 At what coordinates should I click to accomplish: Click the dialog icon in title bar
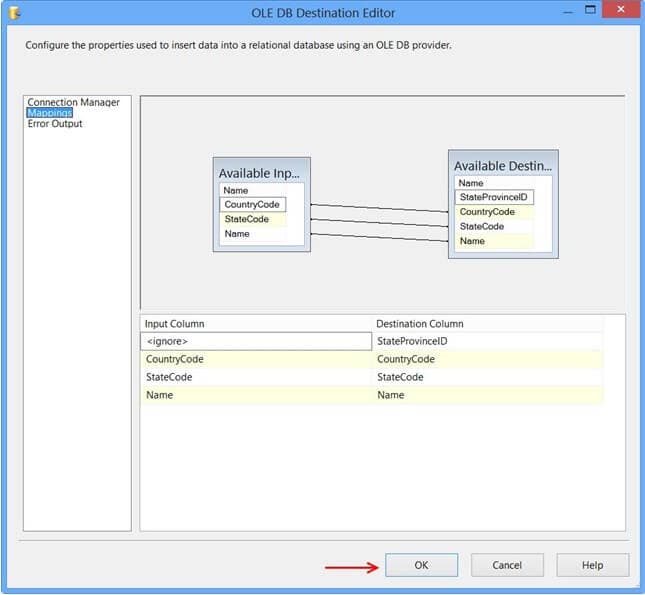tap(12, 13)
